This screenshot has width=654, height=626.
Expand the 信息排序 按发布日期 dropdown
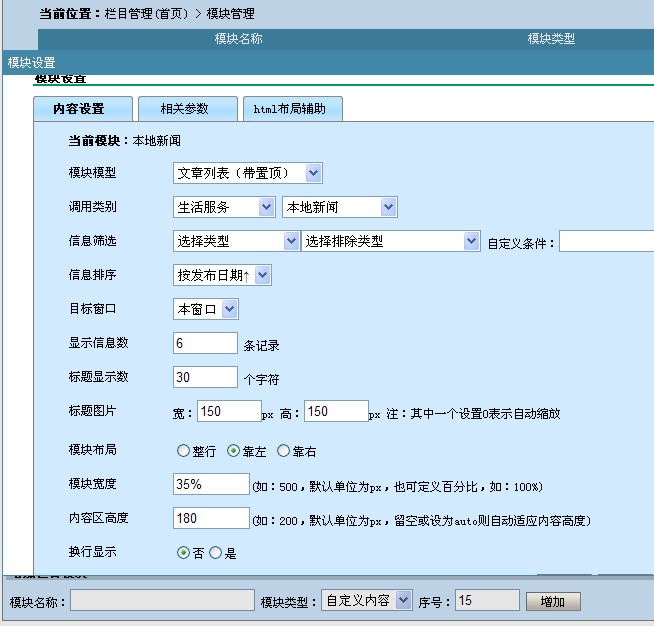point(222,275)
